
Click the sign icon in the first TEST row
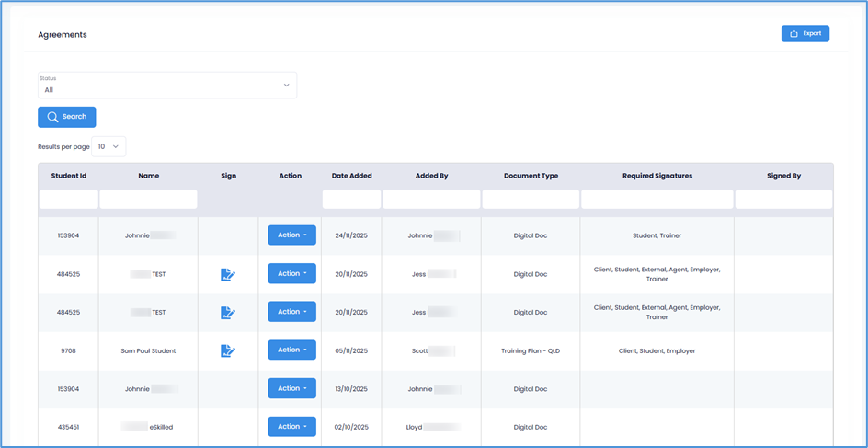[x=228, y=274]
